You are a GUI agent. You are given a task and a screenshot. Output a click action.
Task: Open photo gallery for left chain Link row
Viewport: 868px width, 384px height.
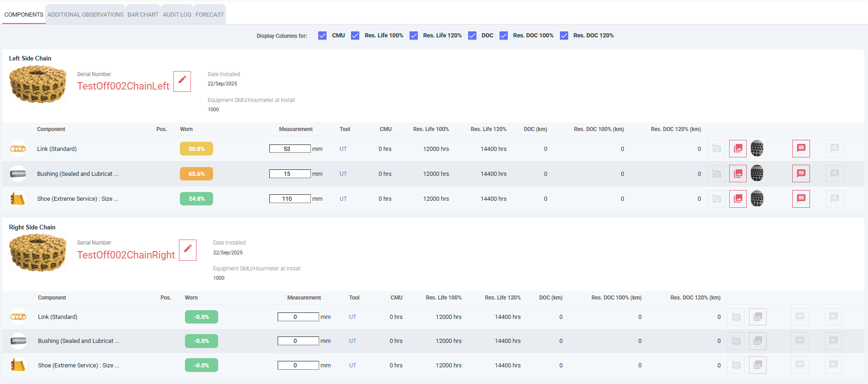pyautogui.click(x=738, y=149)
